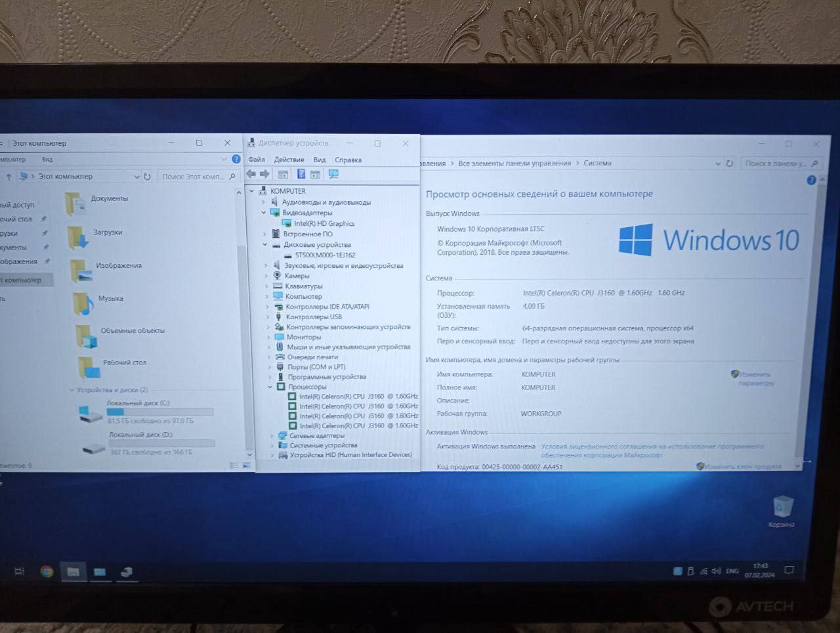Open the Загрузки folder icon in Explorer

point(77,237)
